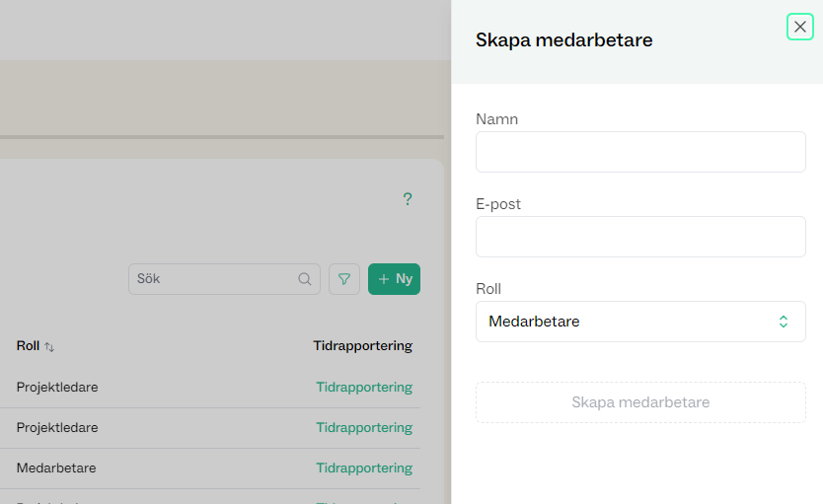Click into the E-post input field
This screenshot has height=504, width=823.
tap(640, 237)
